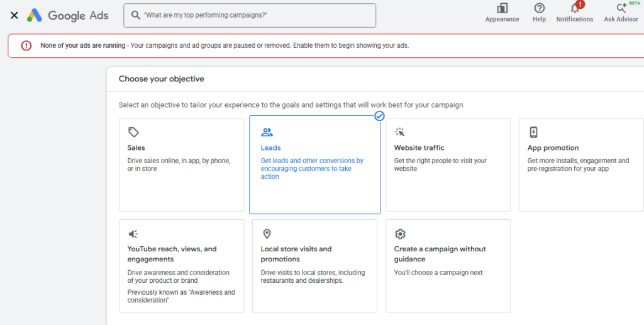Click the gear icon for campaign without guidance
Viewport: 644px width, 325px height.
click(x=399, y=234)
